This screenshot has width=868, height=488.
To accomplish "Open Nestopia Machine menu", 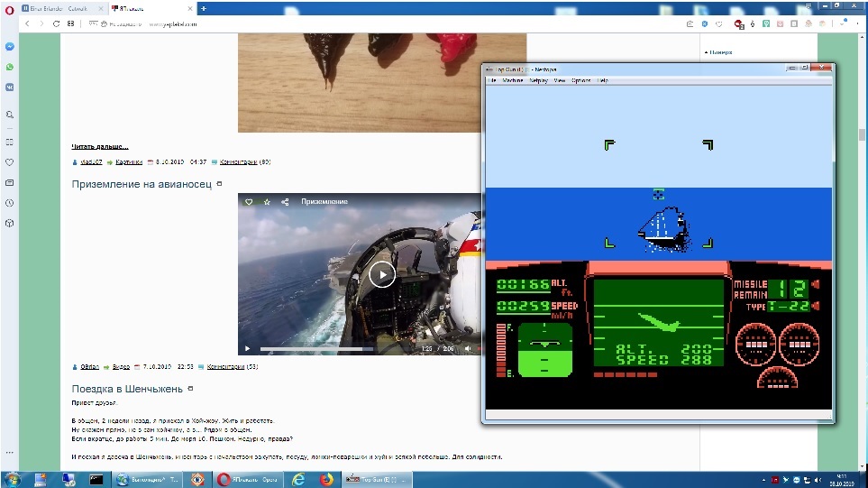I will 513,81.
